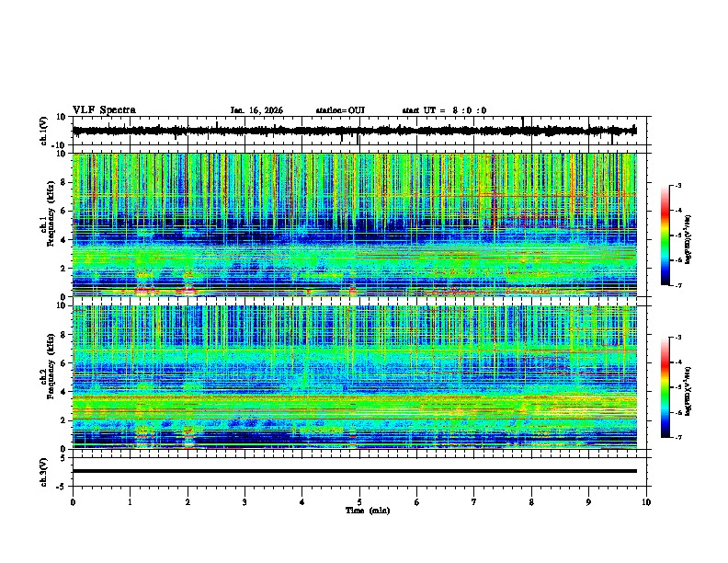Click the ch.1 color bar log(PSD) label
Image resolution: width=728 pixels, height=563 pixels.
688,239
